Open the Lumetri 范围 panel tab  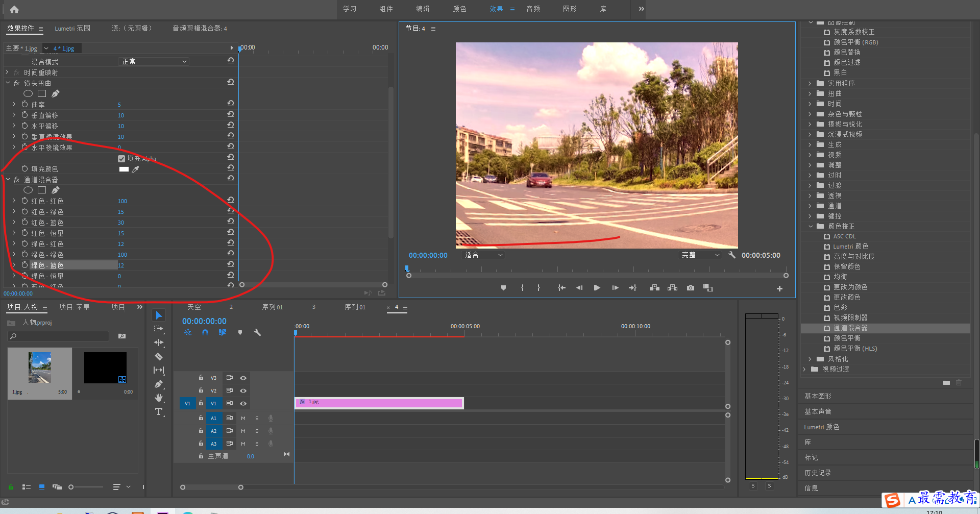coord(72,28)
